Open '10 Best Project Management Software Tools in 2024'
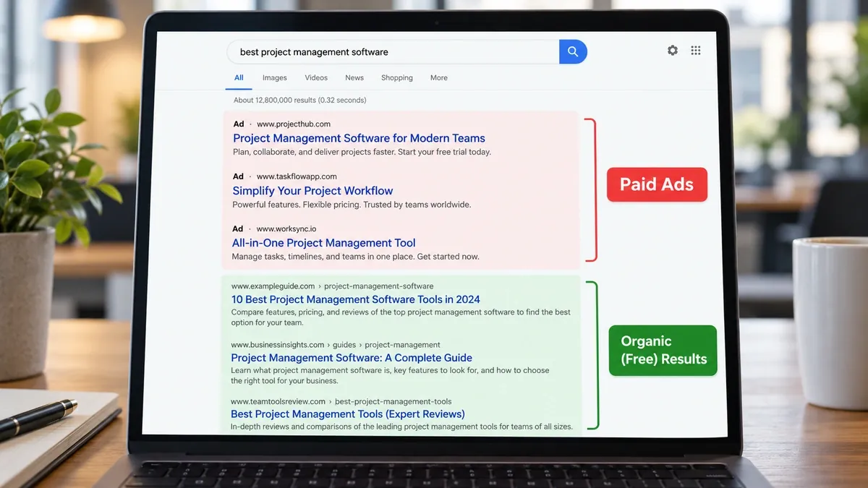868x488 pixels. point(356,299)
